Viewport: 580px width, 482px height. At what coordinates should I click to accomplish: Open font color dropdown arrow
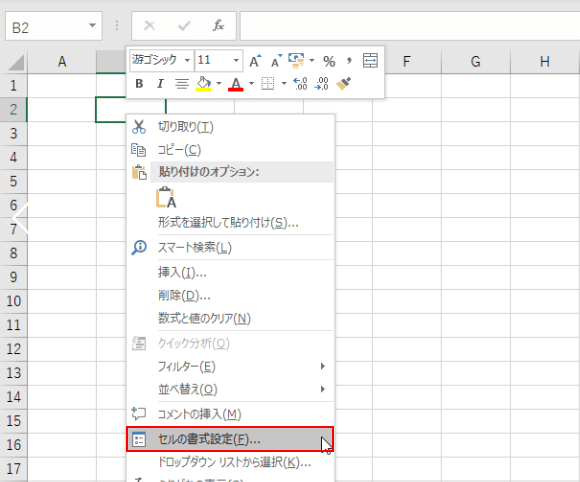coord(252,84)
